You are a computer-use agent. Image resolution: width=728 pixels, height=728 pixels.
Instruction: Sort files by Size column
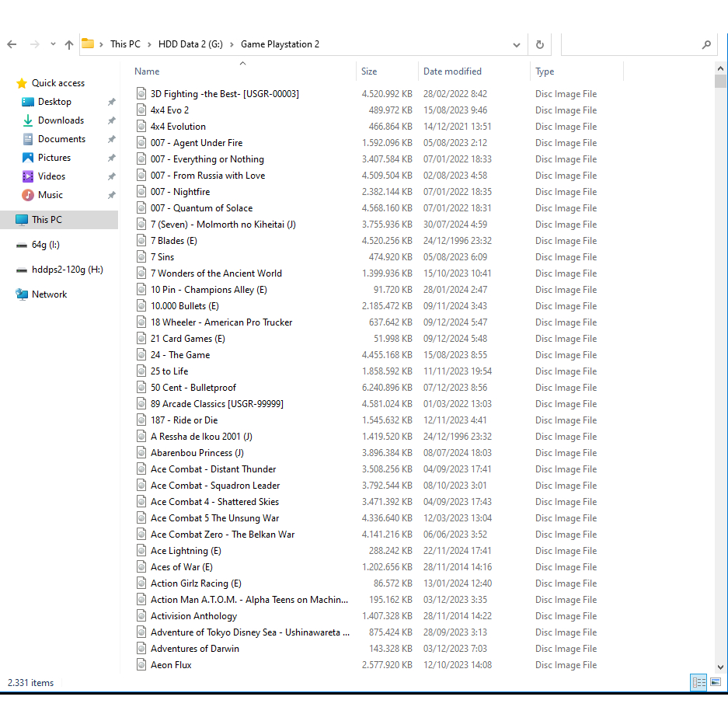coord(369,71)
